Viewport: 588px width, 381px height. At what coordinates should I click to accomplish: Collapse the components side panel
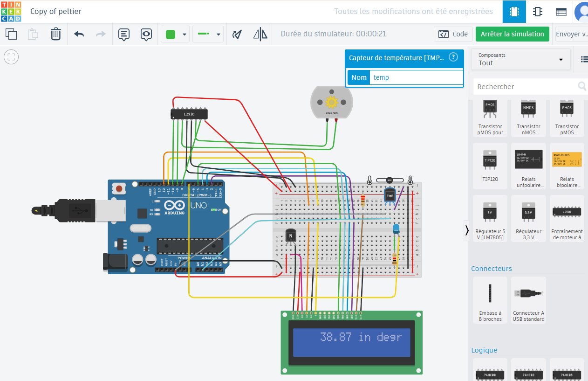pyautogui.click(x=466, y=230)
